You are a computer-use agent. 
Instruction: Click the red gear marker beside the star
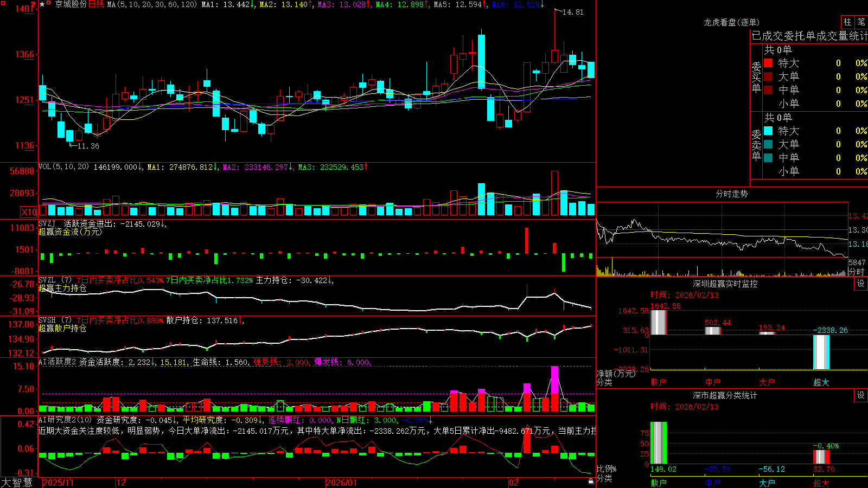point(49,3)
